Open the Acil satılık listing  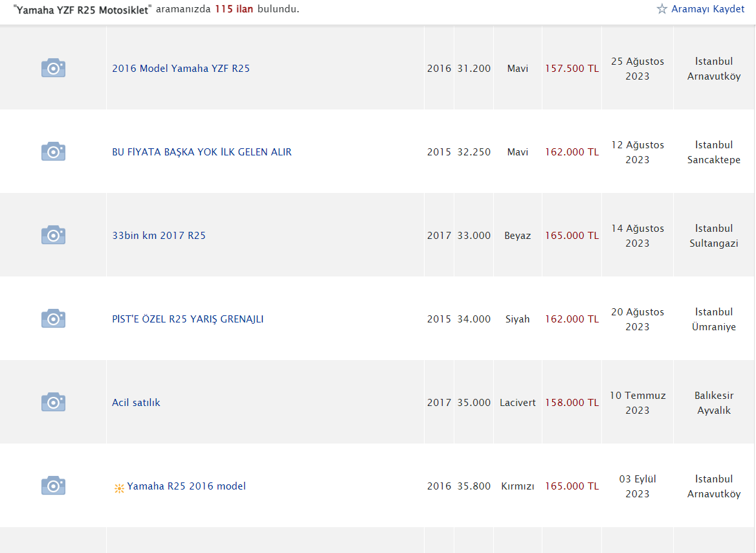(136, 402)
